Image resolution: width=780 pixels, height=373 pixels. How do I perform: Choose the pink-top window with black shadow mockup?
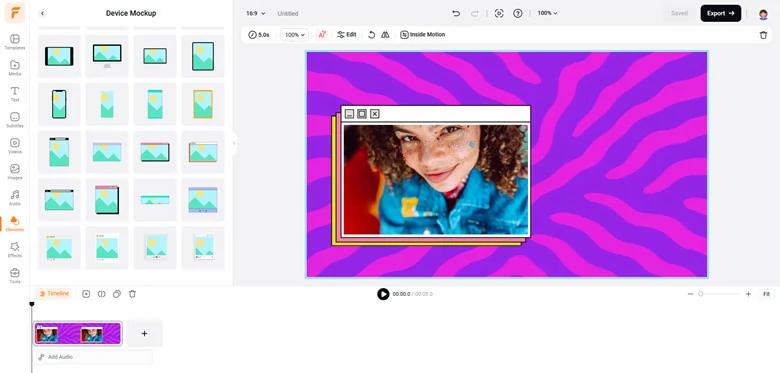107,200
